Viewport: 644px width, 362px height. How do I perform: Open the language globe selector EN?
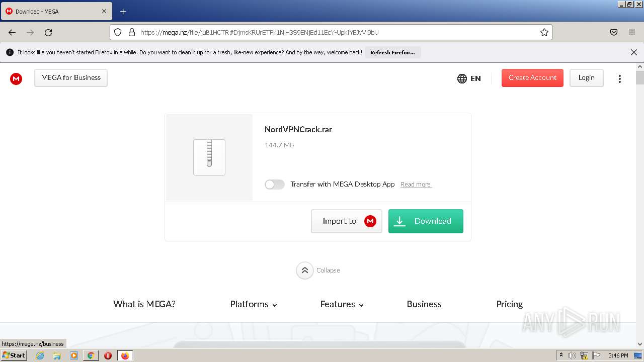pyautogui.click(x=469, y=78)
